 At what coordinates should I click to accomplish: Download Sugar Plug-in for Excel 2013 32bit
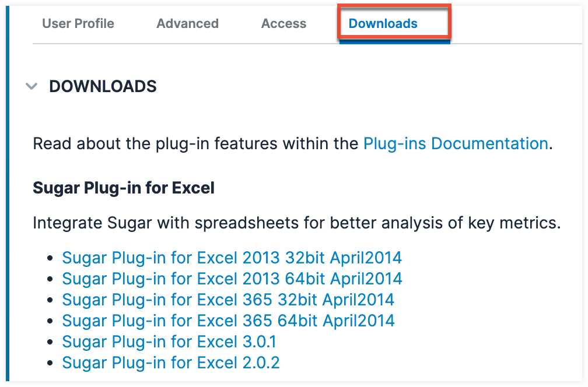pyautogui.click(x=232, y=258)
